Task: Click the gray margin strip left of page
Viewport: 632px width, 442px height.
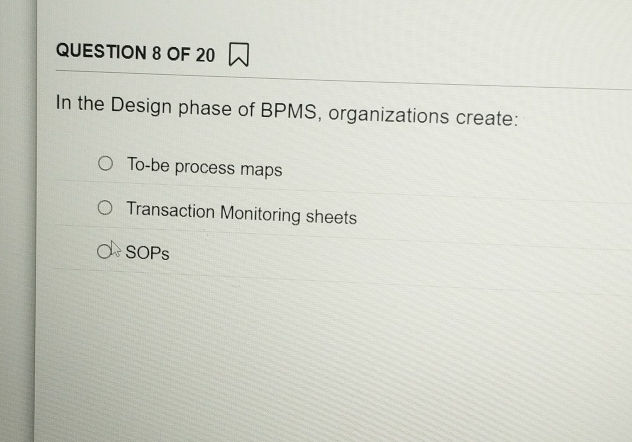Action: (x=17, y=221)
